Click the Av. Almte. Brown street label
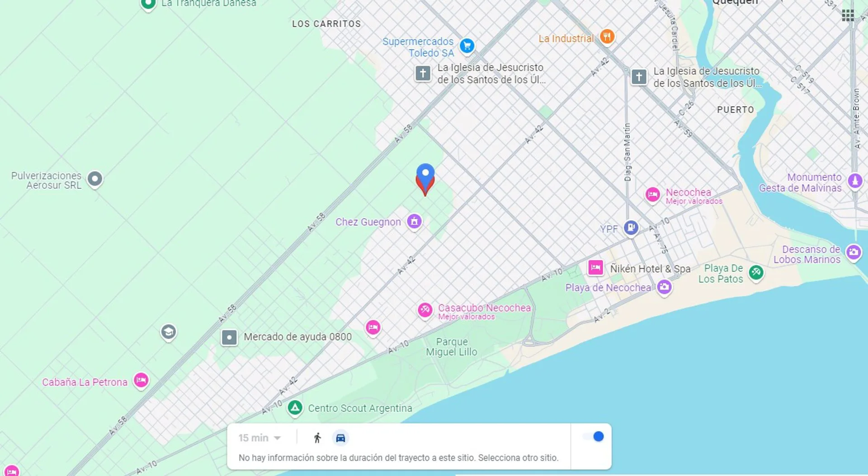This screenshot has height=476, width=868. (856, 118)
